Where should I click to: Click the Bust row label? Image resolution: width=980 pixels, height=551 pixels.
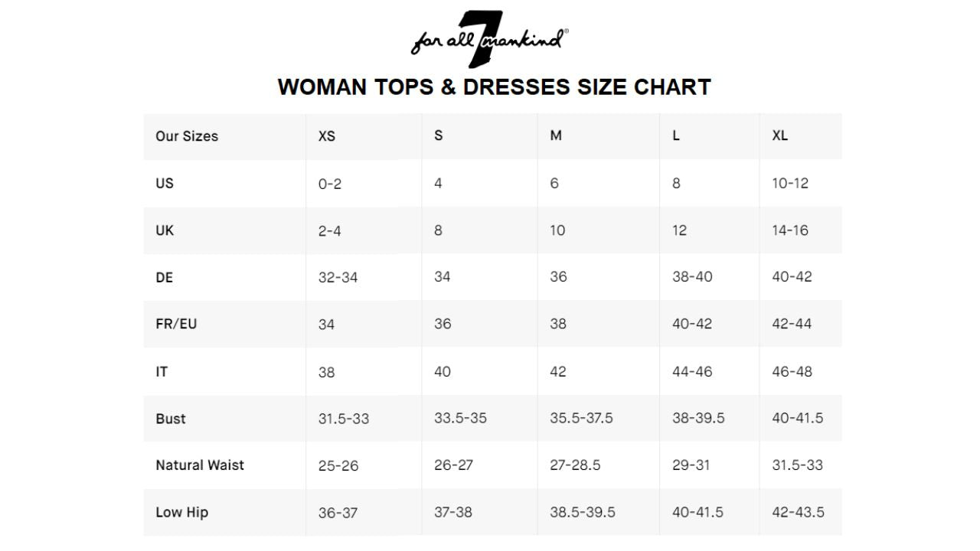click(171, 419)
